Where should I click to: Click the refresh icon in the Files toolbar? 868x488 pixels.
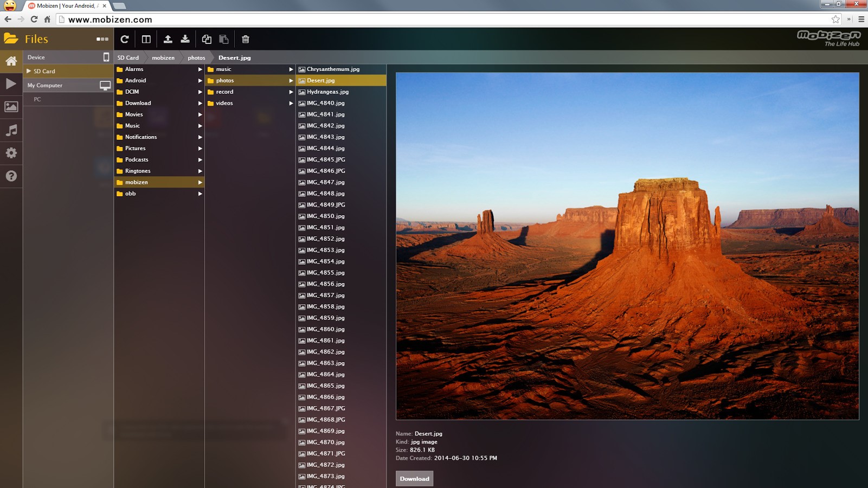[124, 39]
